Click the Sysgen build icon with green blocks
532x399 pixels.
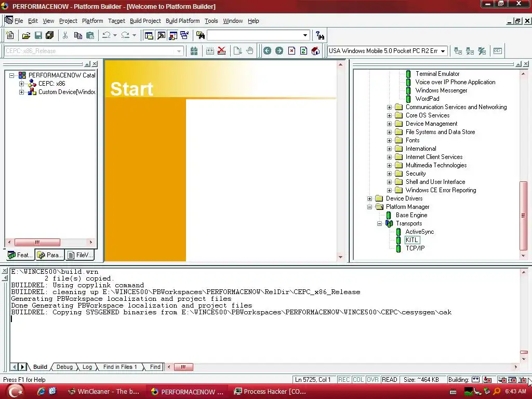coord(194,51)
